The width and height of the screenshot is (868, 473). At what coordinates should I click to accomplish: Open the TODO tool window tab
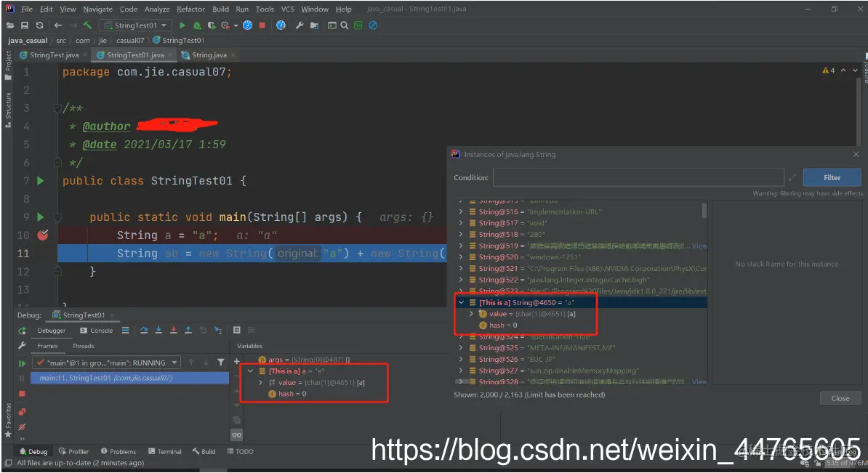(240, 451)
